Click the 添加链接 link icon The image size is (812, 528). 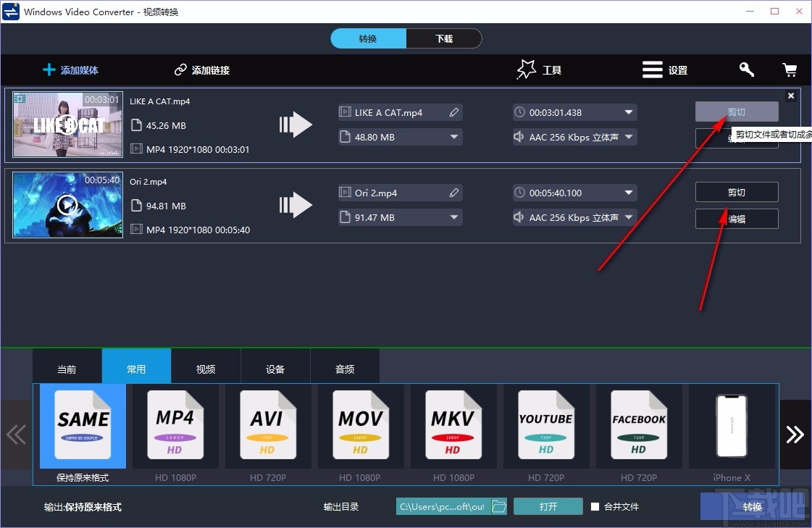click(180, 70)
